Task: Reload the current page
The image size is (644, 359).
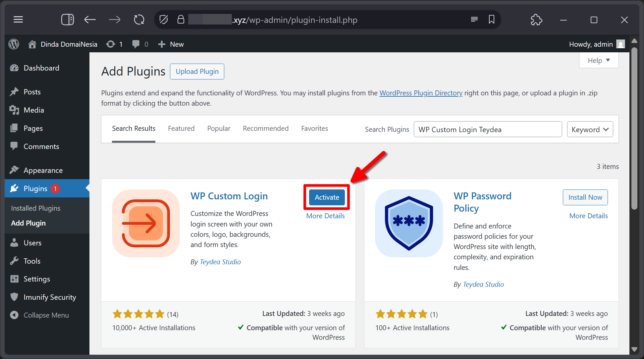Action: click(139, 20)
